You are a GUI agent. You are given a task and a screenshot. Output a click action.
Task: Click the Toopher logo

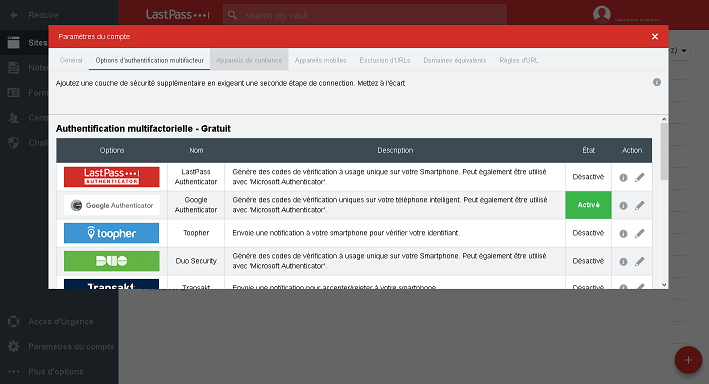coord(112,233)
